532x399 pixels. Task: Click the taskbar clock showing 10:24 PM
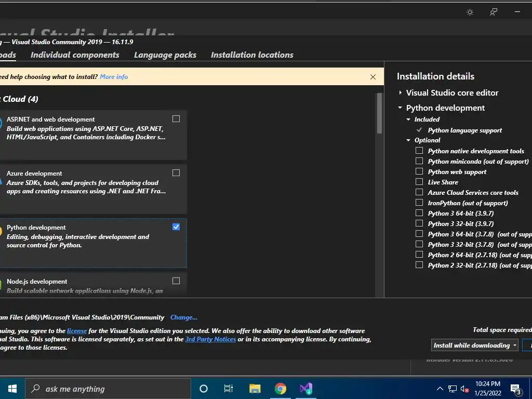487,389
